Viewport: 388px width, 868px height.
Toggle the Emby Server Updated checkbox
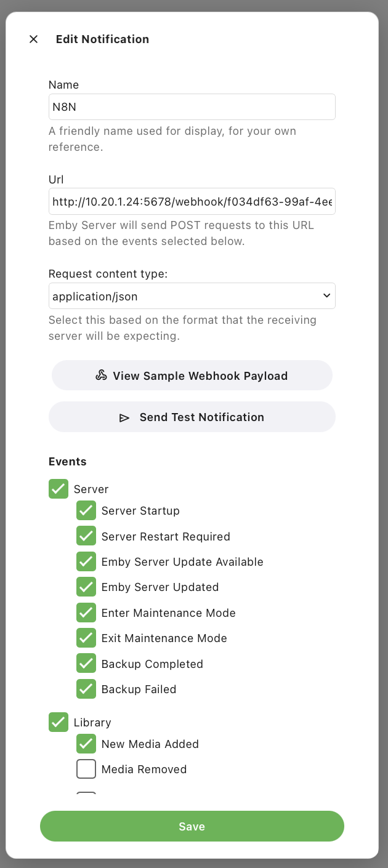click(x=86, y=587)
